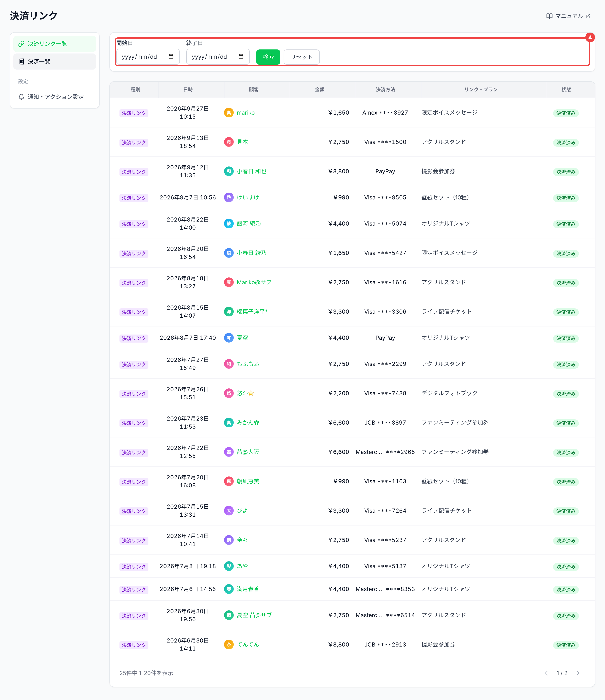Click avatar for あや

coord(229,566)
